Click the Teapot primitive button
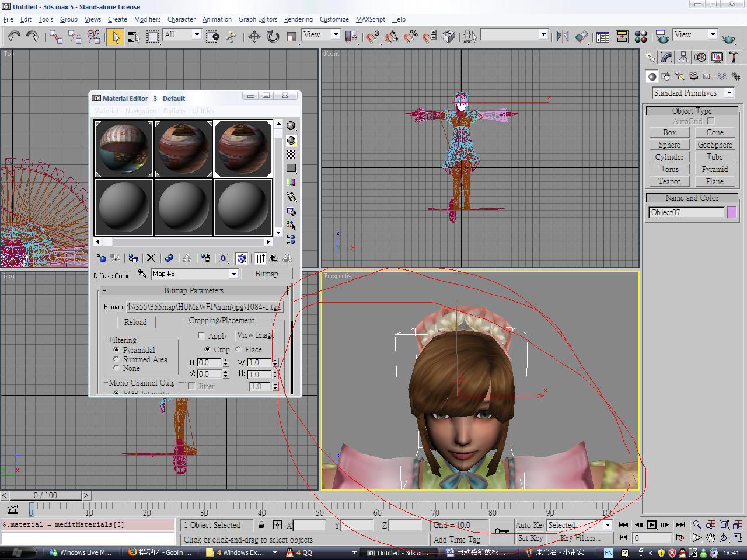 (x=669, y=181)
